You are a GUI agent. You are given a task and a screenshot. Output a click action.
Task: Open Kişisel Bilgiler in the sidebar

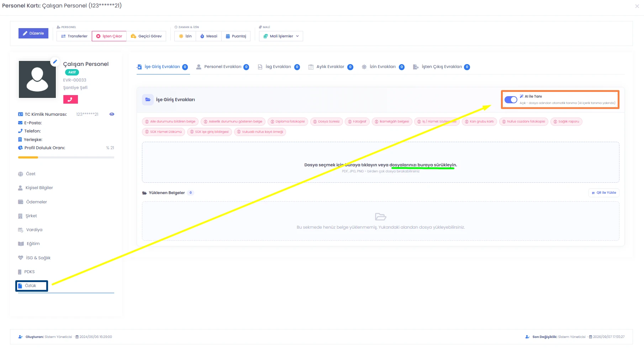36,188
